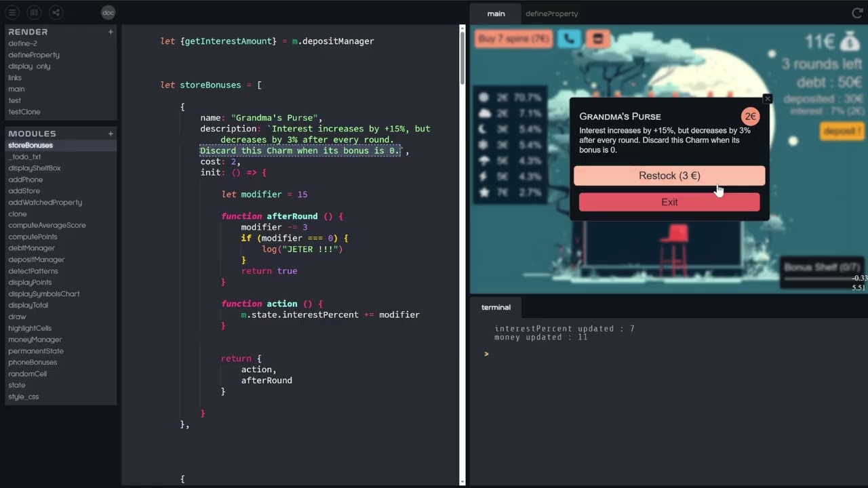Screen dimensions: 868x488
Task: Click the Buy 7 spins button
Action: point(513,39)
